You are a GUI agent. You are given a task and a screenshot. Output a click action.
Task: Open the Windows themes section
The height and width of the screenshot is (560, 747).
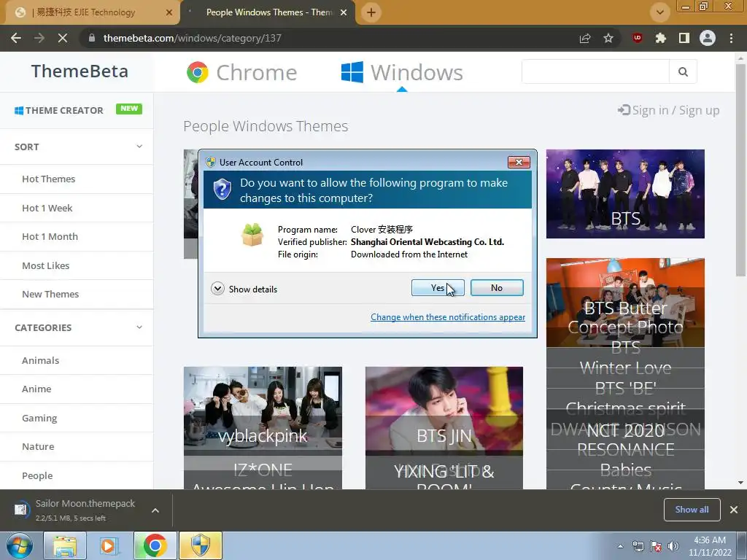point(402,72)
